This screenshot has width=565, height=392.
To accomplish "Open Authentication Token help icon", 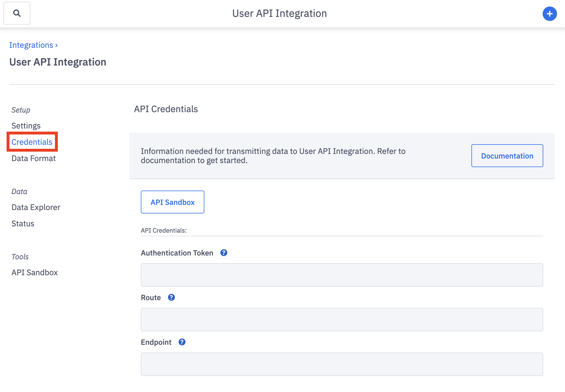I will coord(224,253).
